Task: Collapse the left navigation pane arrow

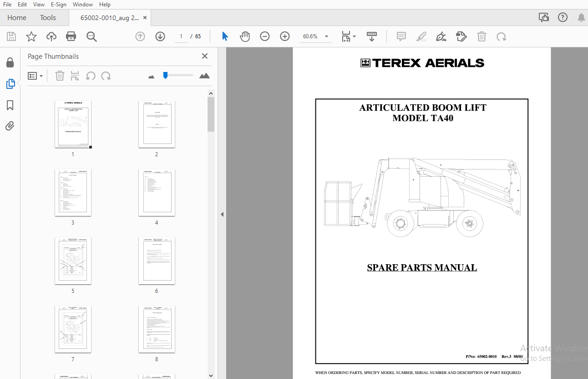Action: point(222,214)
